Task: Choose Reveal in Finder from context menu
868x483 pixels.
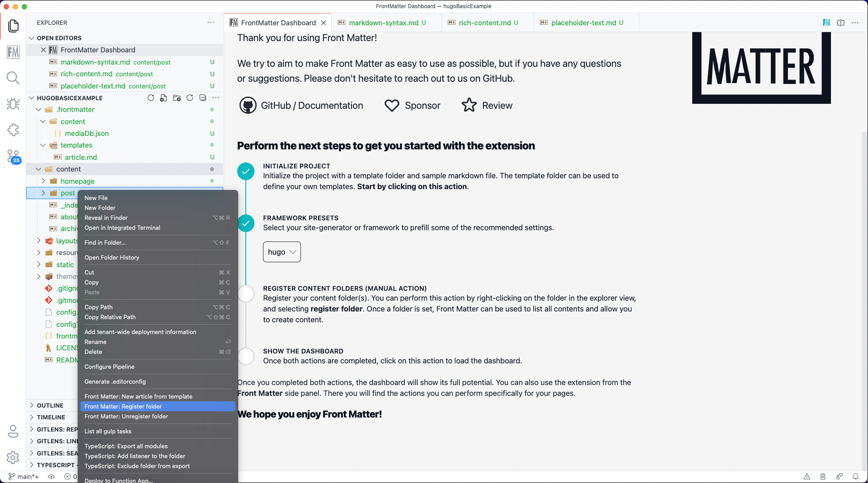Action: point(106,218)
